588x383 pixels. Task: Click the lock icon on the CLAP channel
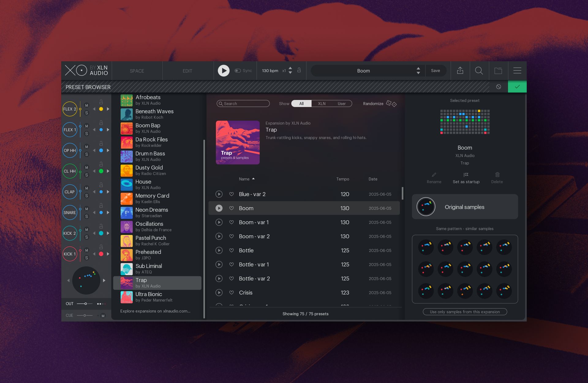[101, 185]
